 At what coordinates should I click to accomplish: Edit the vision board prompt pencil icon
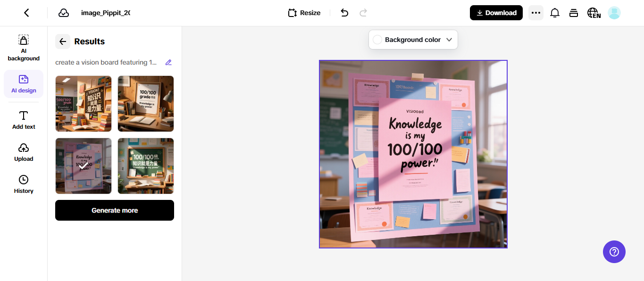pos(168,62)
